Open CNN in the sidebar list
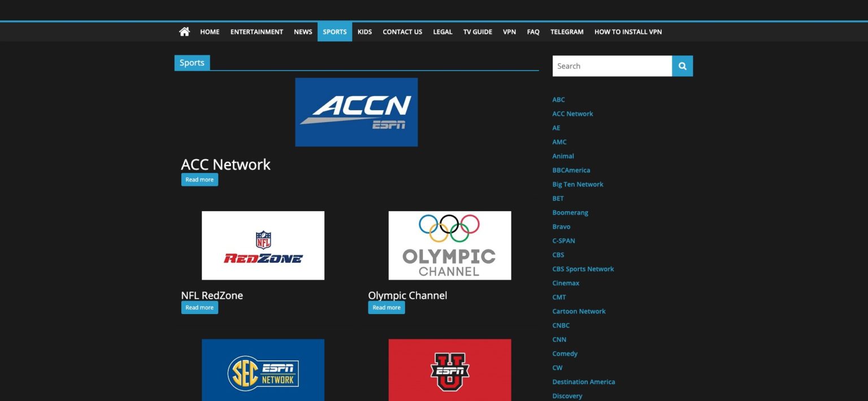The height and width of the screenshot is (401, 868). click(x=559, y=339)
